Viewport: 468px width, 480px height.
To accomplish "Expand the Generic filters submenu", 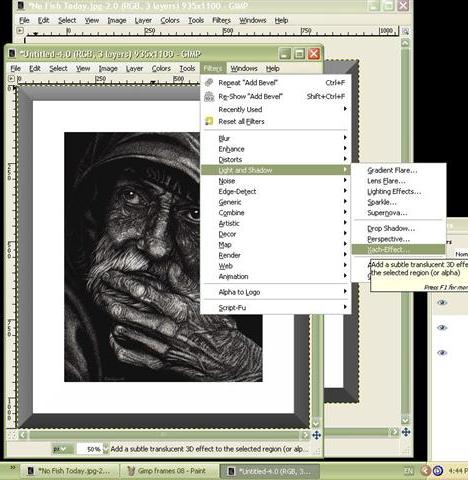I will 276,202.
